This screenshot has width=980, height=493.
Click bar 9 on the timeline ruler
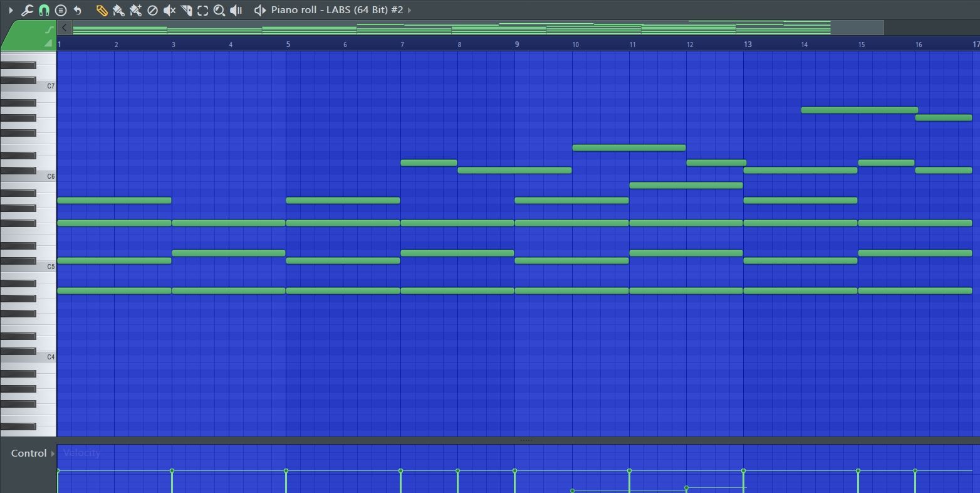click(517, 44)
